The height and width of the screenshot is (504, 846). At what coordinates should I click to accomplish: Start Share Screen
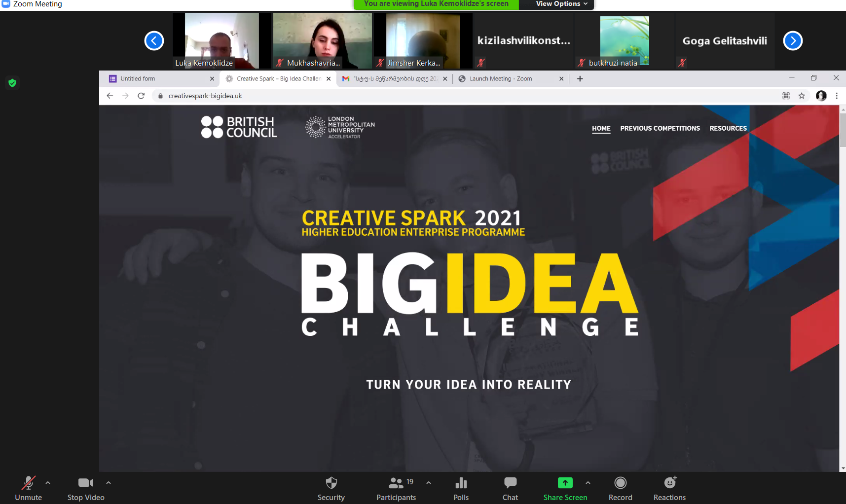click(x=565, y=488)
